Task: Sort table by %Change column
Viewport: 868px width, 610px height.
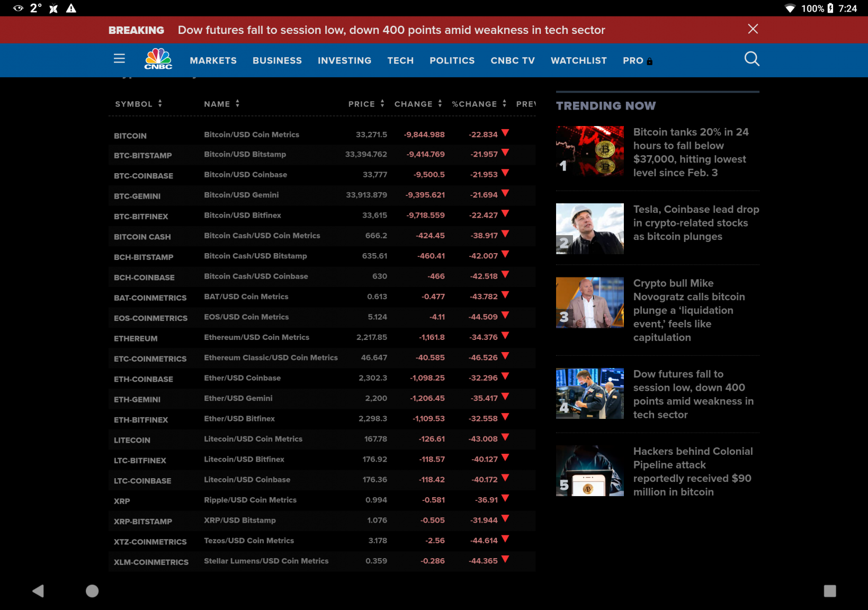Action: pyautogui.click(x=479, y=104)
